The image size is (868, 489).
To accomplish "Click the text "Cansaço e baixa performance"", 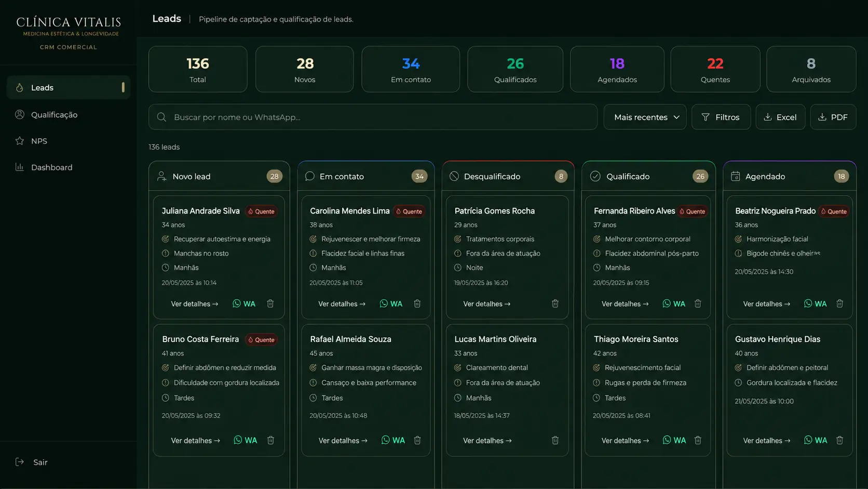I will 369,382.
